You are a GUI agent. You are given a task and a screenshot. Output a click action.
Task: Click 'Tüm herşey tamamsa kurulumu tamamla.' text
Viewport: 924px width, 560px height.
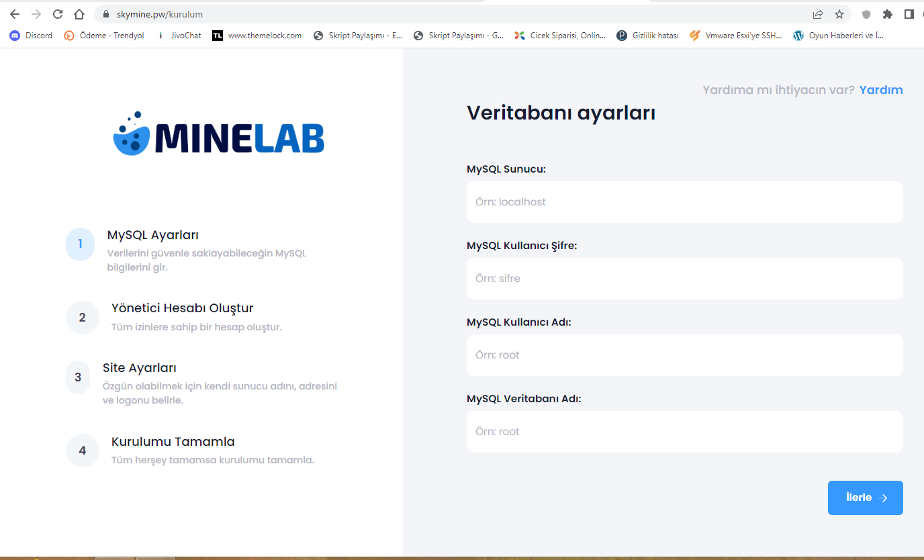click(213, 461)
